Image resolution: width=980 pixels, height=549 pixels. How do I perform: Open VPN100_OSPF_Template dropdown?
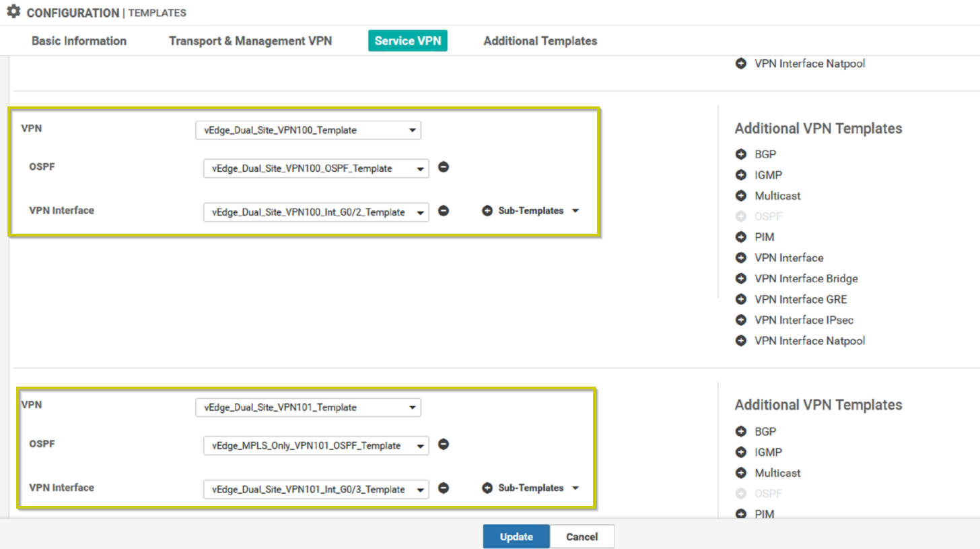[316, 168]
